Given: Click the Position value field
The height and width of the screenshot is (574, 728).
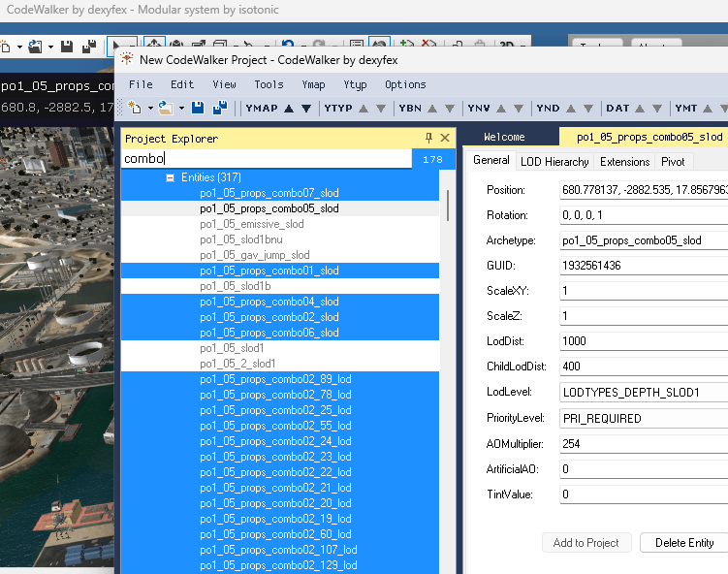Looking at the screenshot, I should (x=644, y=190).
